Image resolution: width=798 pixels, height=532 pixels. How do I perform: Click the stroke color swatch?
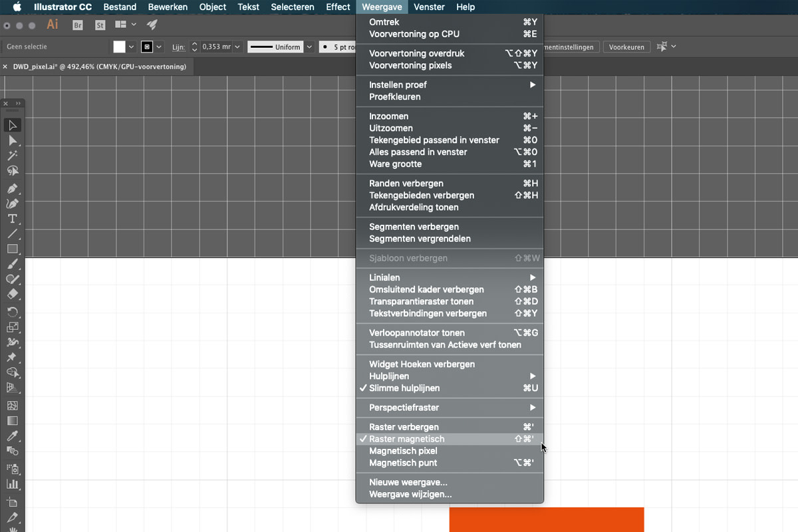(148, 47)
